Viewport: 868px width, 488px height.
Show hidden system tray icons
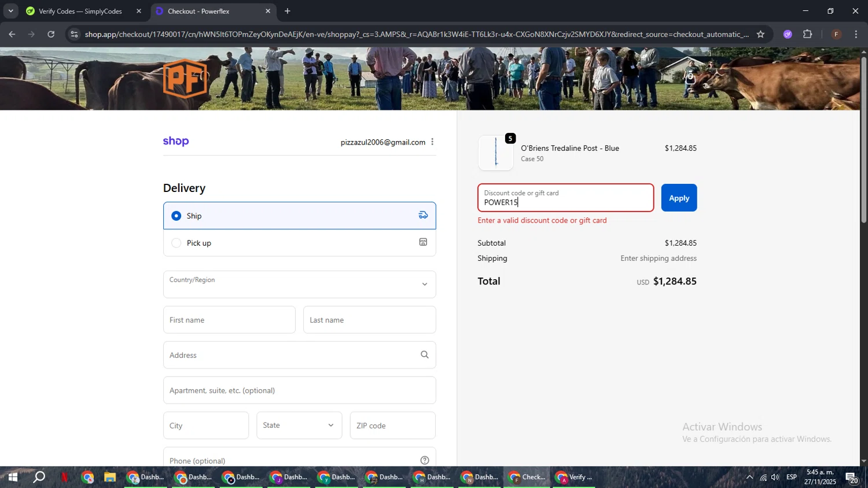tap(749, 478)
